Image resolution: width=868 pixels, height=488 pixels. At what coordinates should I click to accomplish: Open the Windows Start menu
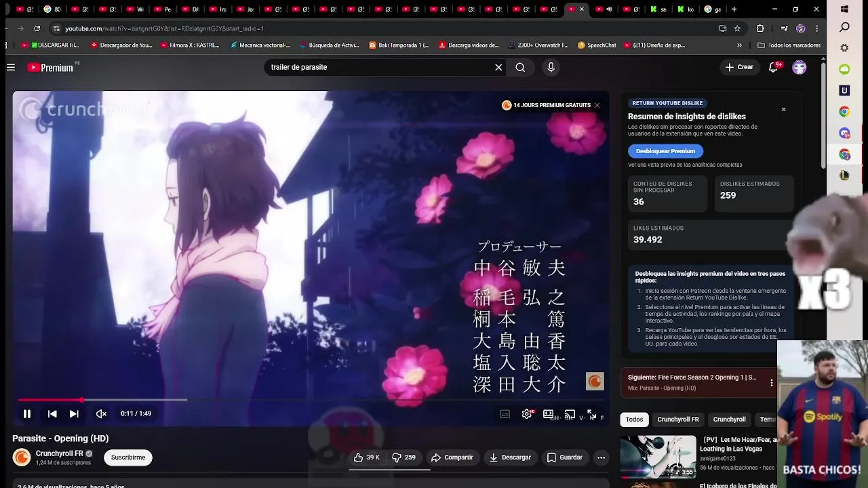pyautogui.click(x=844, y=9)
